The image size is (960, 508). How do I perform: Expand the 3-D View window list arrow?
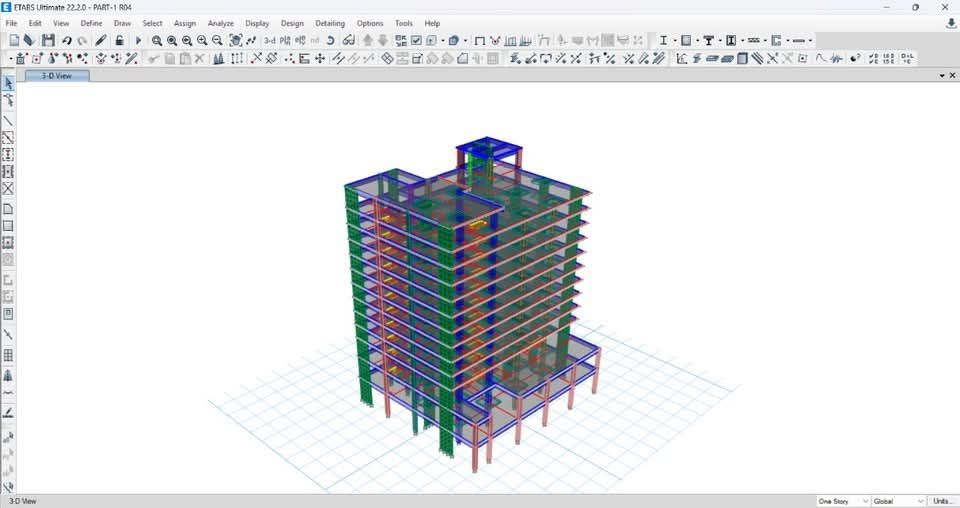[x=941, y=76]
